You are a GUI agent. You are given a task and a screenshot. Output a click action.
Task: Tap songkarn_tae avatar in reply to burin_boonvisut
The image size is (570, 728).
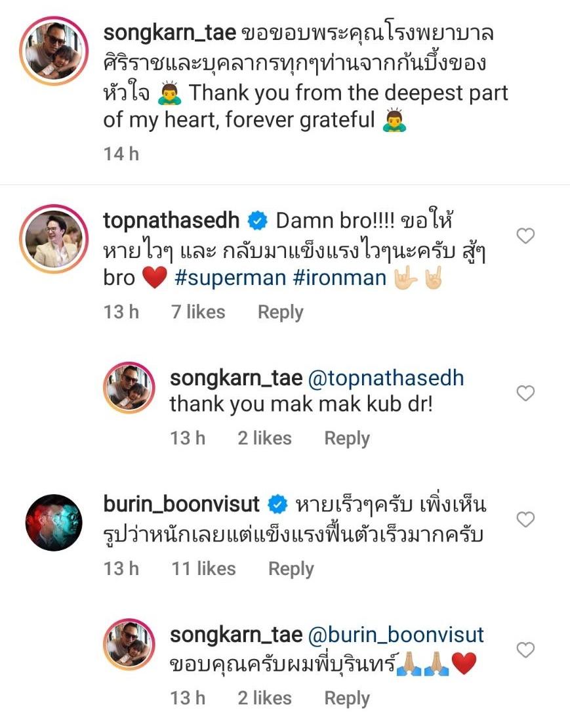tap(129, 645)
